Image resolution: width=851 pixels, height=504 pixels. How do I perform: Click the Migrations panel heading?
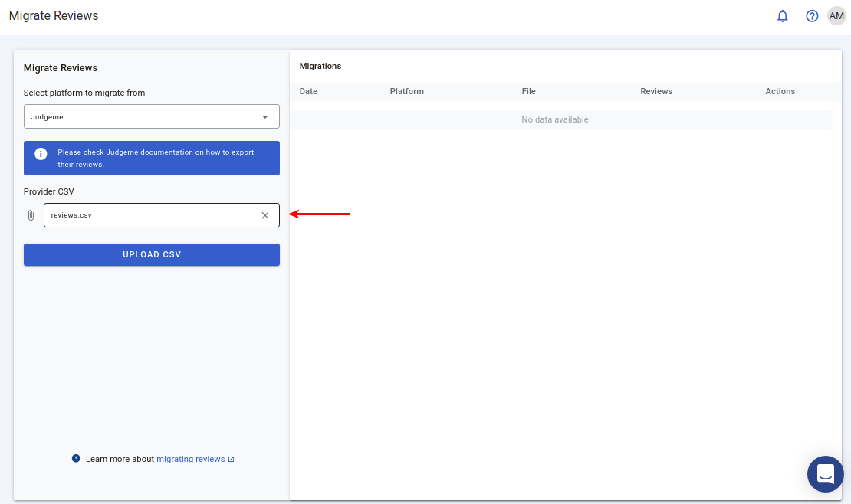[320, 66]
